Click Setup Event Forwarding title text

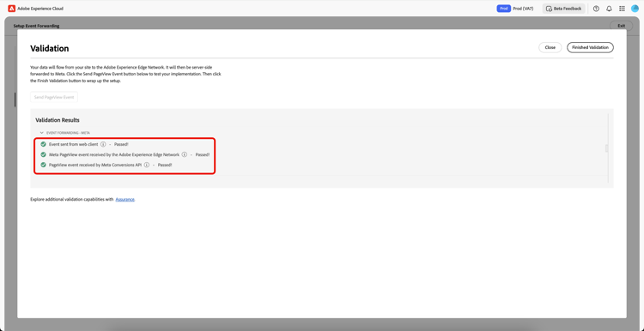(x=36, y=26)
